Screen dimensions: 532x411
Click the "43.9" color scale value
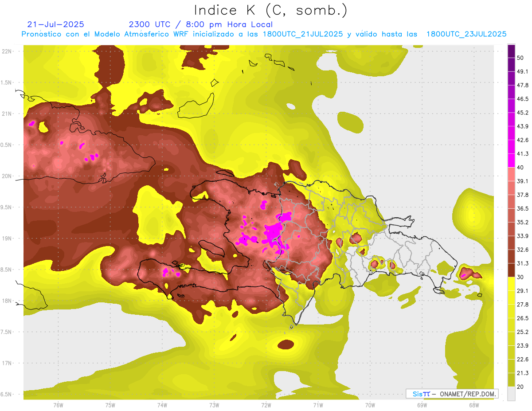pos(523,126)
